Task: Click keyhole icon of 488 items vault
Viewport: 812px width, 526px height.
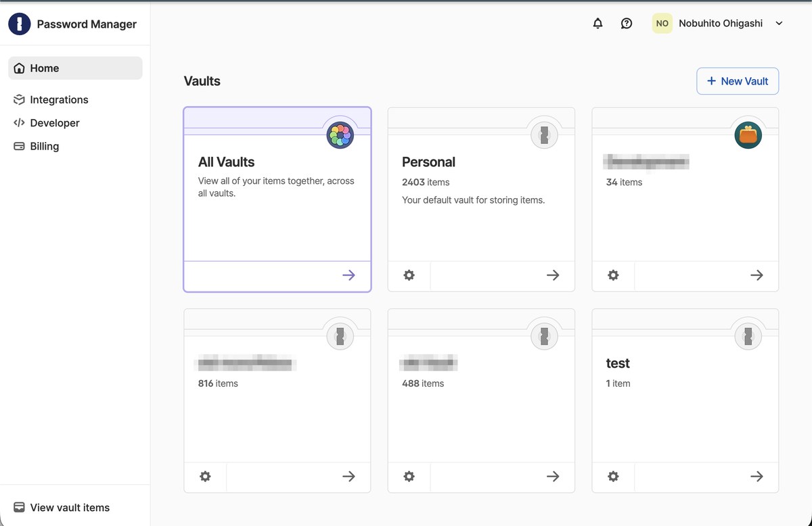Action: pos(544,336)
